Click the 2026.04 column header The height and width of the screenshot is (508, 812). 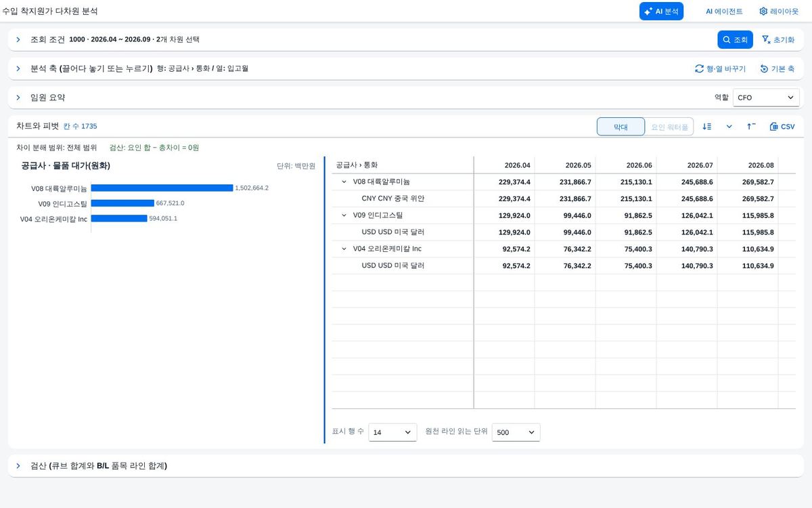point(504,165)
